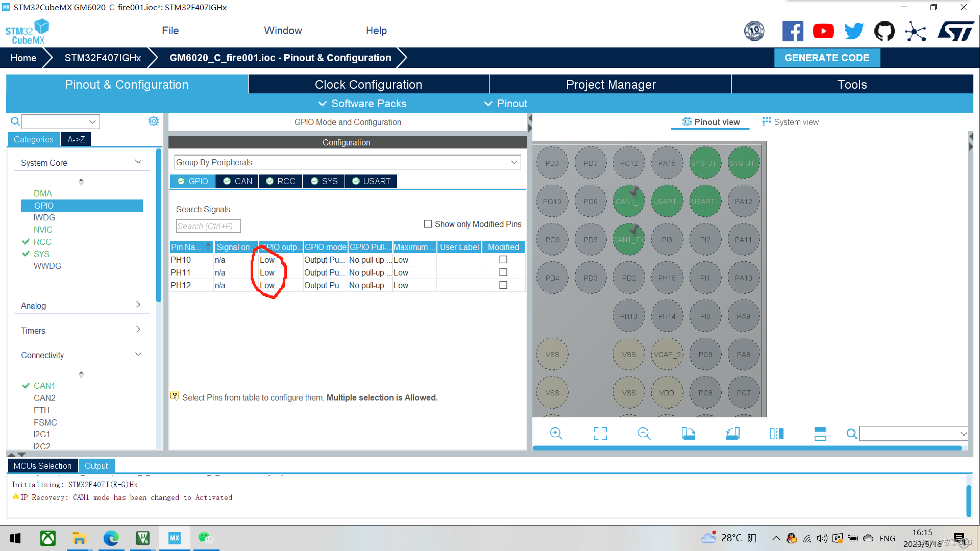Open the Windows Start menu
The width and height of the screenshot is (980, 551).
(15, 538)
